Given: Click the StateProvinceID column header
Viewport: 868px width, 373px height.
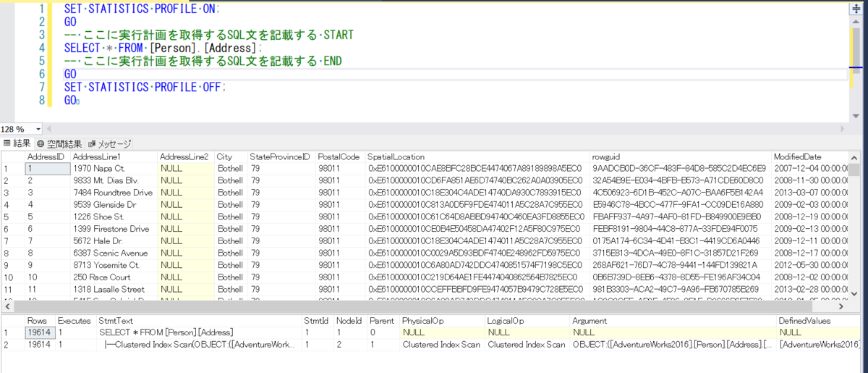Looking at the screenshot, I should tap(281, 156).
